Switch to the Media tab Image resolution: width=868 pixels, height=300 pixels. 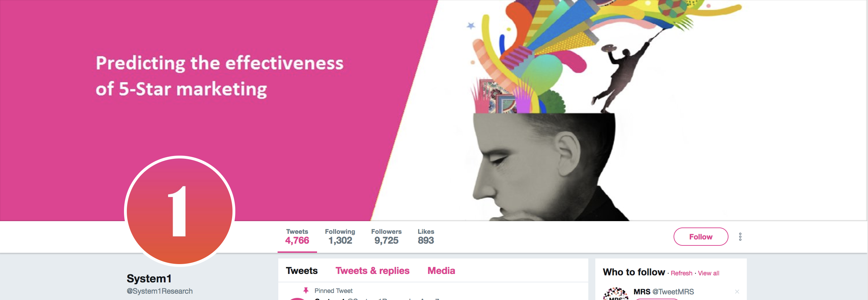441,270
